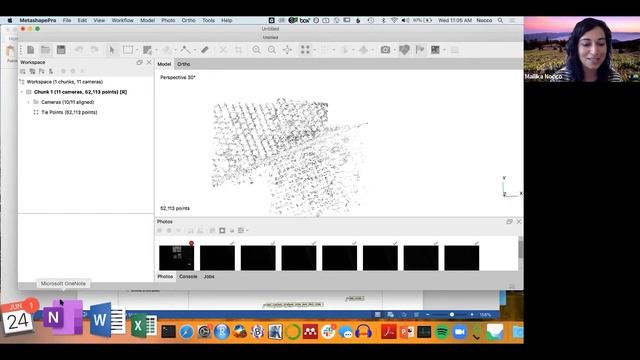640x360 pixels.
Task: Click the Workspace root tree item
Action: [x=64, y=82]
